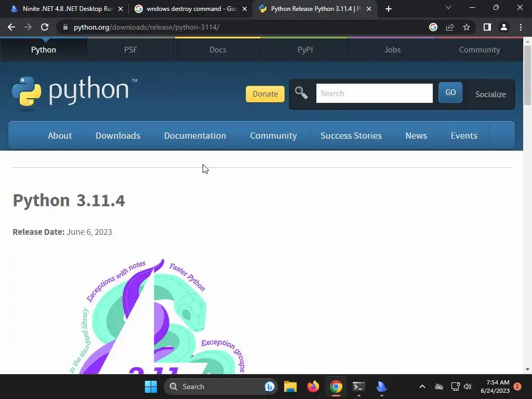This screenshot has width=532, height=399.
Task: Open Events in main navigation
Action: pos(464,136)
